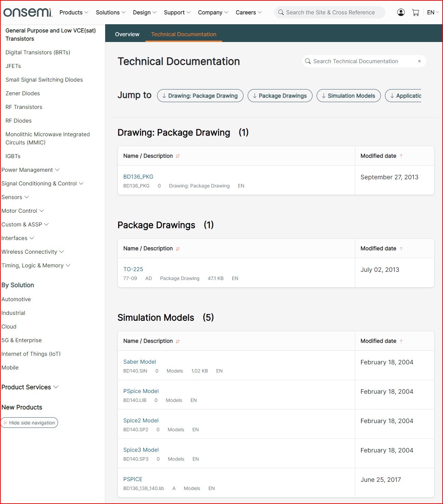Expand Motor Control sidebar section
443x504 pixels.
pyautogui.click(x=23, y=211)
